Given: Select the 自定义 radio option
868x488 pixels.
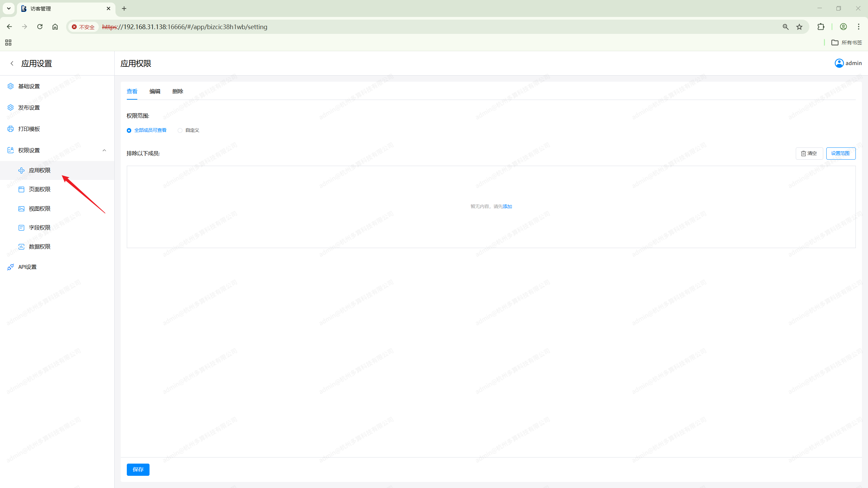Looking at the screenshot, I should 180,130.
